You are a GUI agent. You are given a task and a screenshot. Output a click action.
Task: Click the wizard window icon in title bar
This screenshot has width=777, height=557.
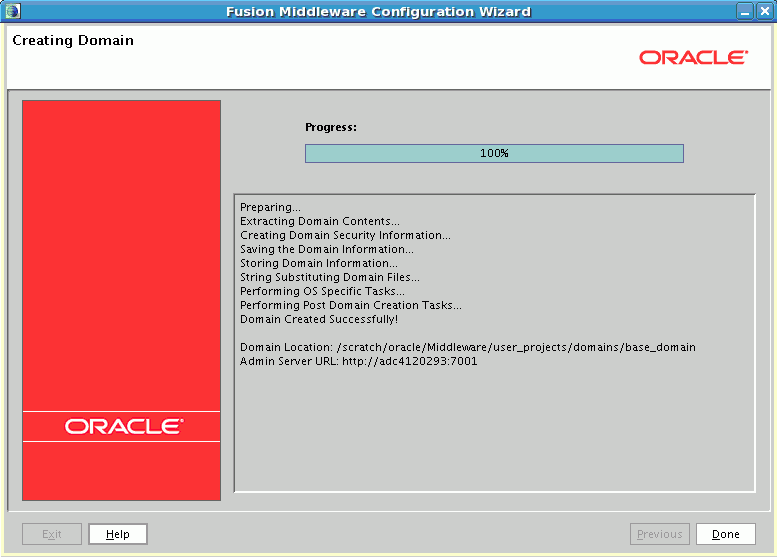[13, 11]
